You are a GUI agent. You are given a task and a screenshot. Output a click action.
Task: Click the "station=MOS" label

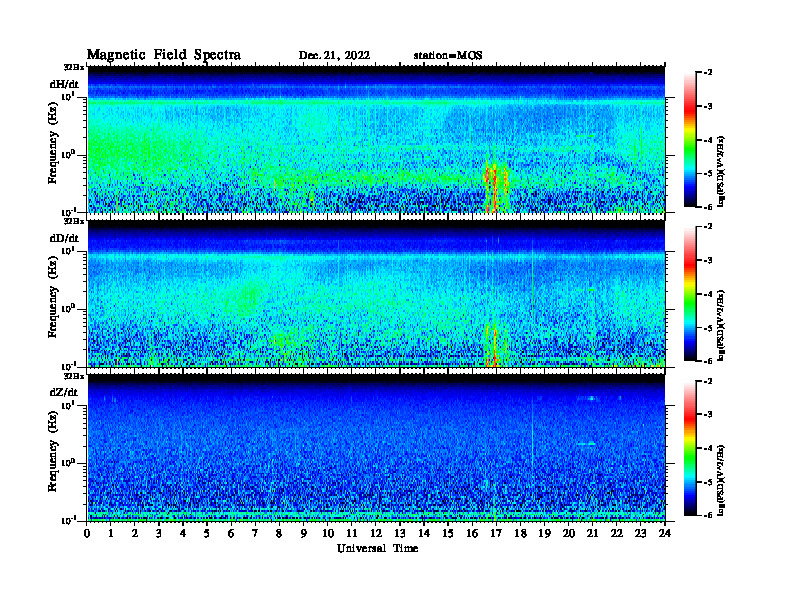point(448,56)
